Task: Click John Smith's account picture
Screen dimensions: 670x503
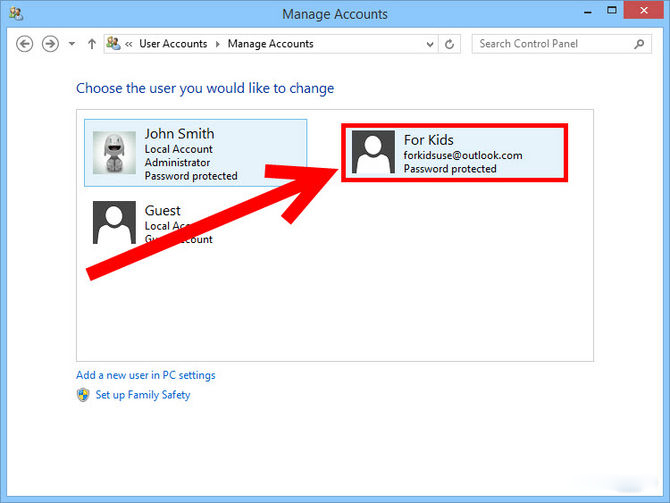Action: tap(114, 153)
